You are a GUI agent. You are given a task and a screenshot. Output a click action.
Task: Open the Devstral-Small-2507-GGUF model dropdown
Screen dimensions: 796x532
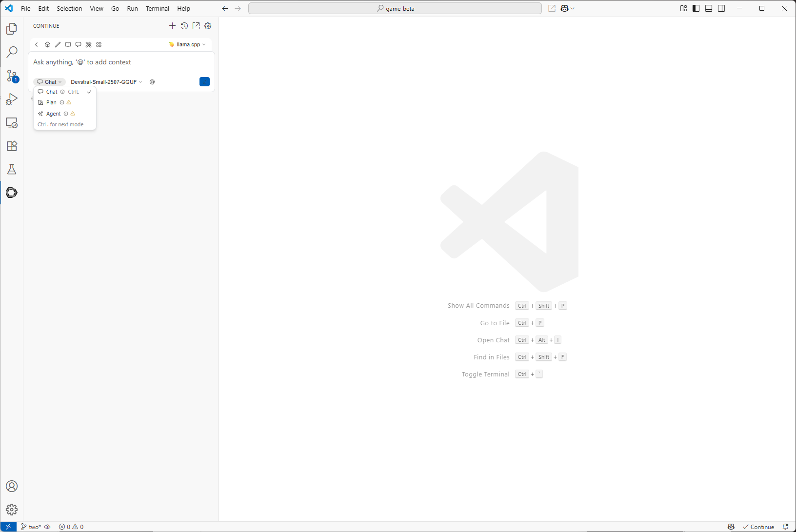pyautogui.click(x=106, y=82)
